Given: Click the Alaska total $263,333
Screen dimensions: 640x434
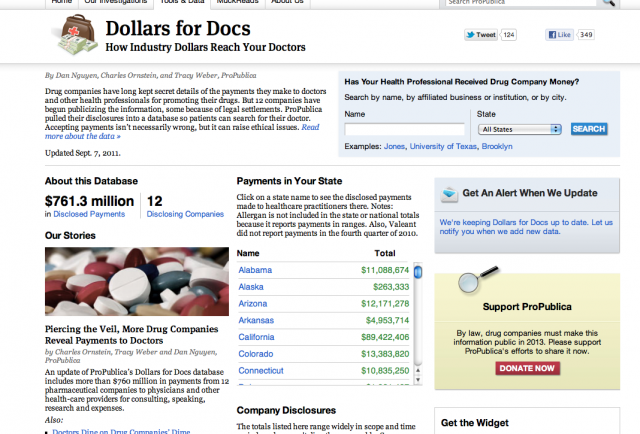Looking at the screenshot, I should pyautogui.click(x=391, y=287).
